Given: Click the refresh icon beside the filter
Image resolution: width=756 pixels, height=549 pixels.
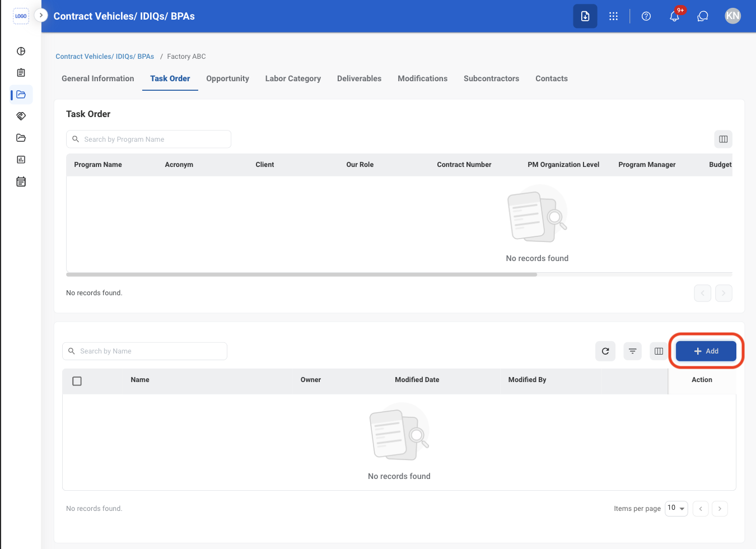Looking at the screenshot, I should (605, 351).
